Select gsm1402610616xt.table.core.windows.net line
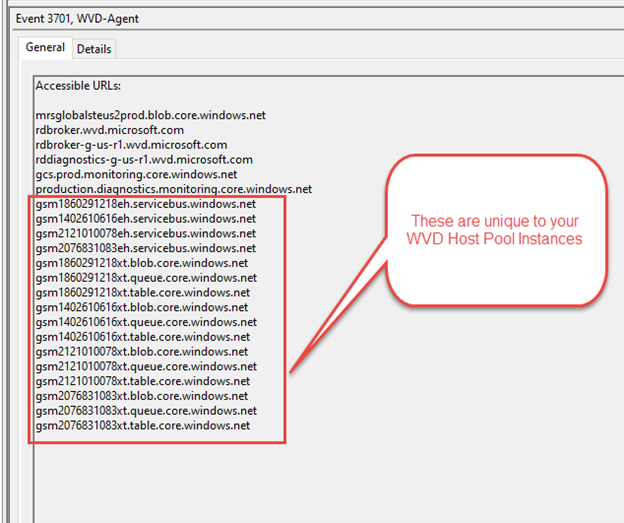The width and height of the screenshot is (624, 523). click(x=142, y=337)
